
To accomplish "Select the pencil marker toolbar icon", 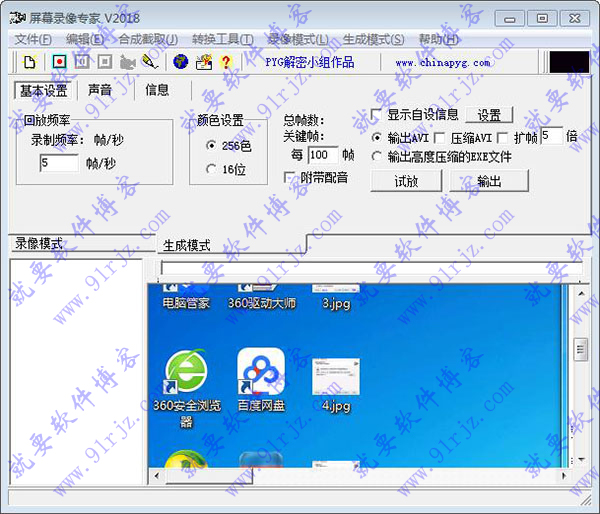I will [x=150, y=62].
